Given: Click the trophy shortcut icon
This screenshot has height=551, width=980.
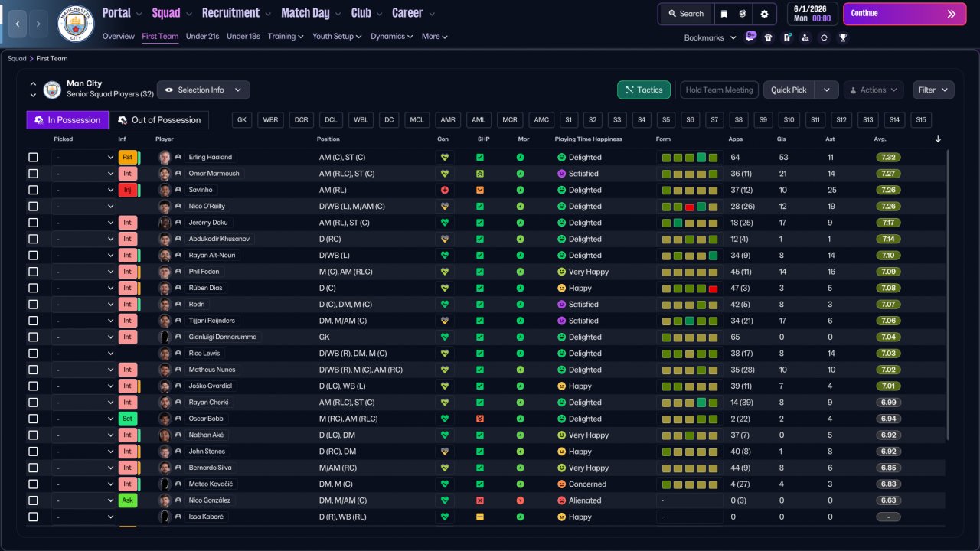Looking at the screenshot, I should click(x=842, y=37).
